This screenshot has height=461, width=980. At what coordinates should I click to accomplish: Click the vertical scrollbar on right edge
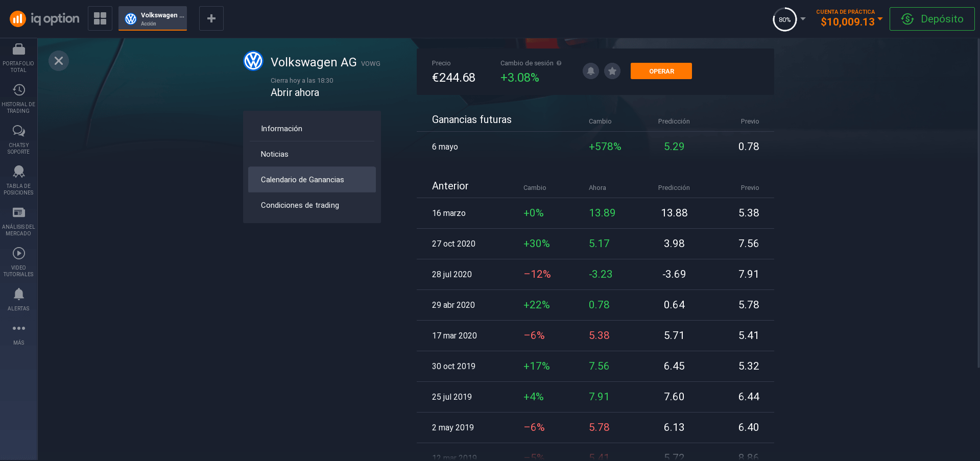(x=978, y=204)
